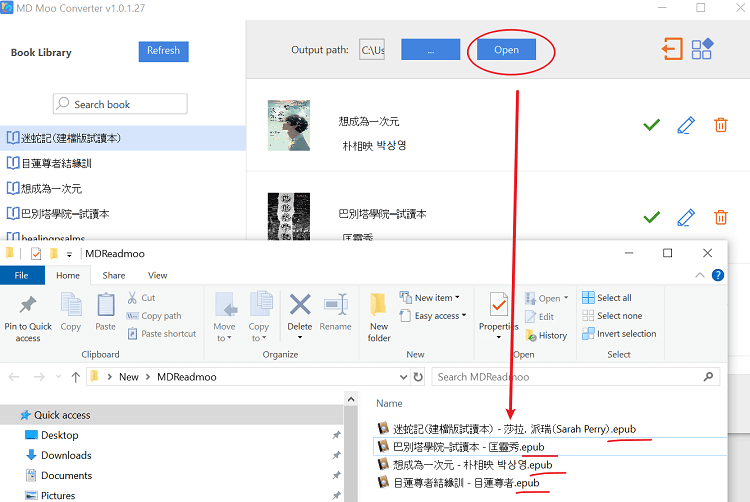Click the New folder icon

tap(378, 305)
